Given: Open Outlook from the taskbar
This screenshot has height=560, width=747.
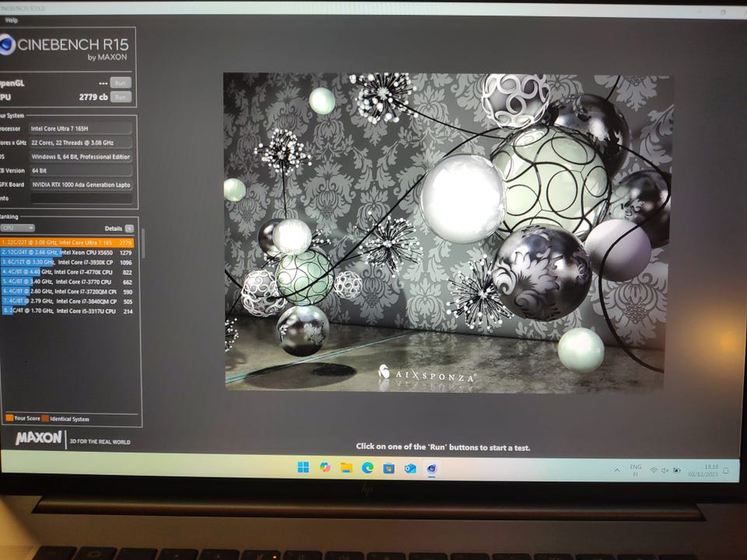Looking at the screenshot, I should pyautogui.click(x=410, y=468).
